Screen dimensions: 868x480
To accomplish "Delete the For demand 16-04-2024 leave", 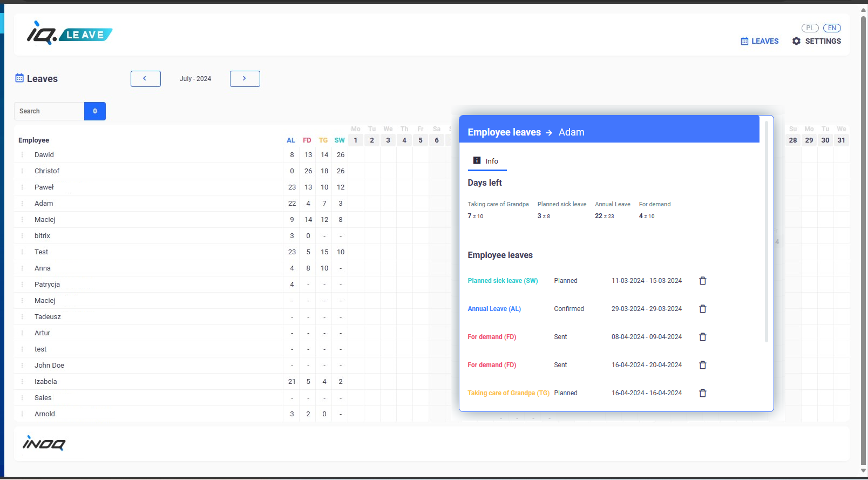I will tap(702, 365).
